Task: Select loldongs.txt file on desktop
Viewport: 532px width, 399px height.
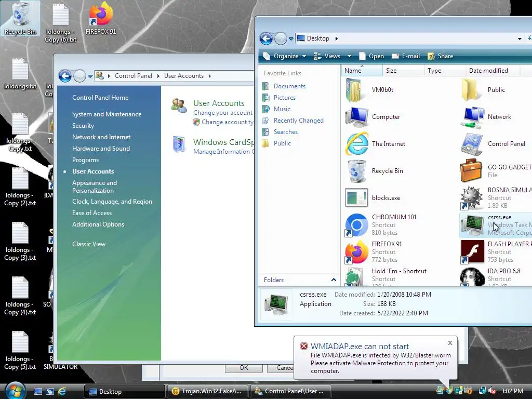Action: click(x=20, y=74)
